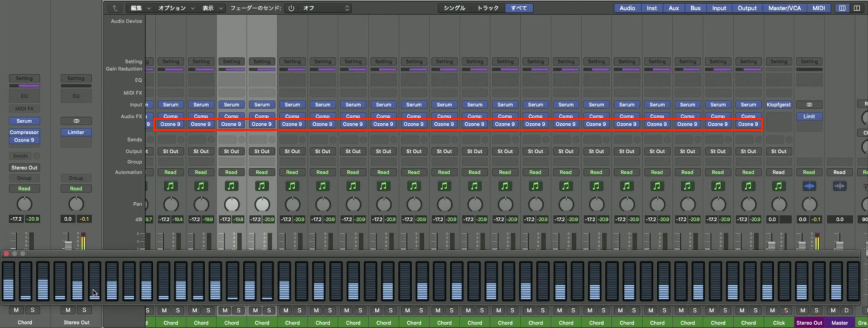
Task: Toggle the Aux channel filter
Action: tap(674, 8)
